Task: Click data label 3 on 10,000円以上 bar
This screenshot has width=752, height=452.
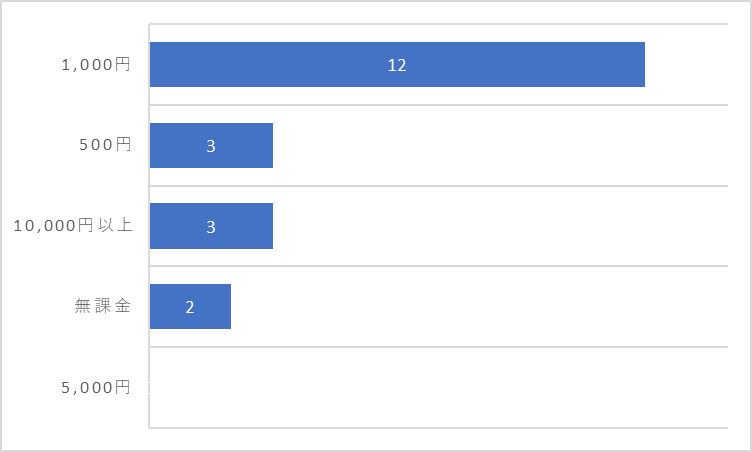Action: (211, 227)
